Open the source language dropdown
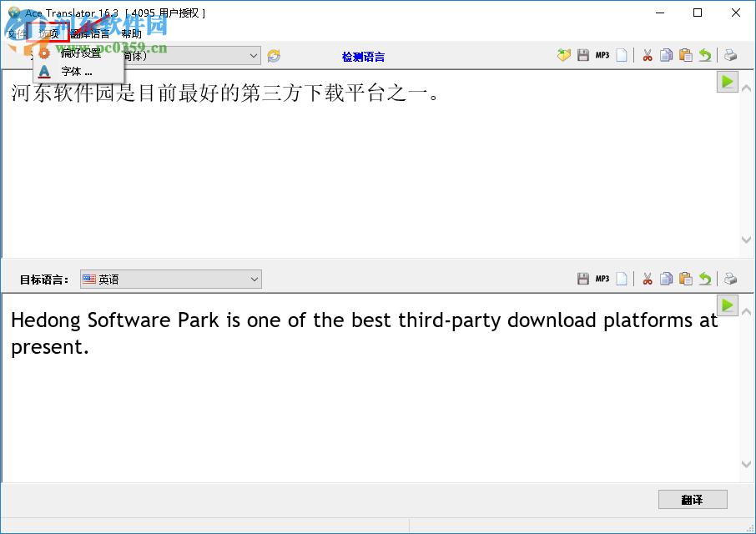The image size is (756, 534). (253, 55)
